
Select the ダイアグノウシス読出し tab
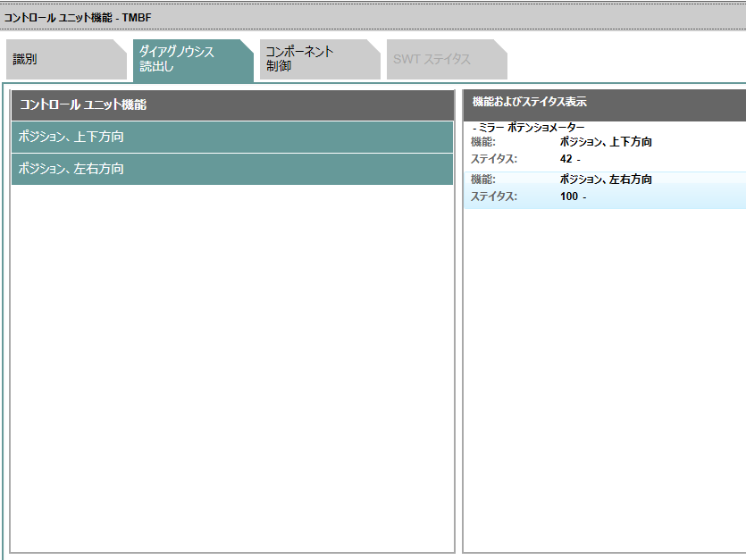coord(193,60)
